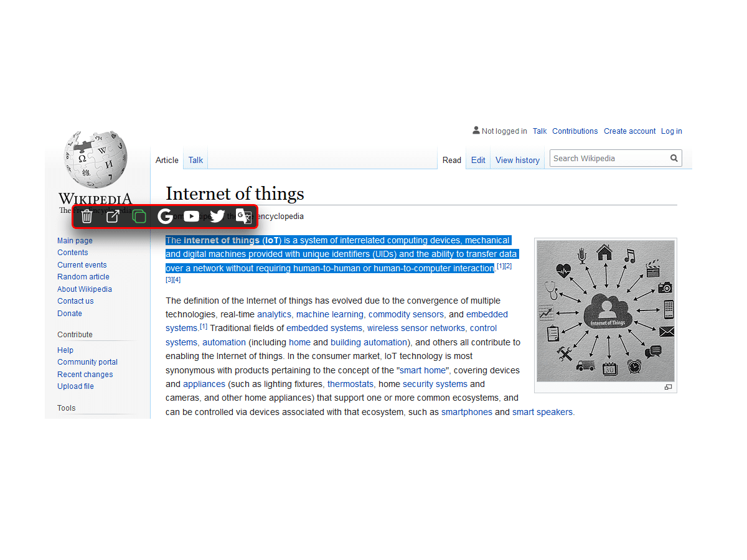Open the Article tab

[x=167, y=160]
